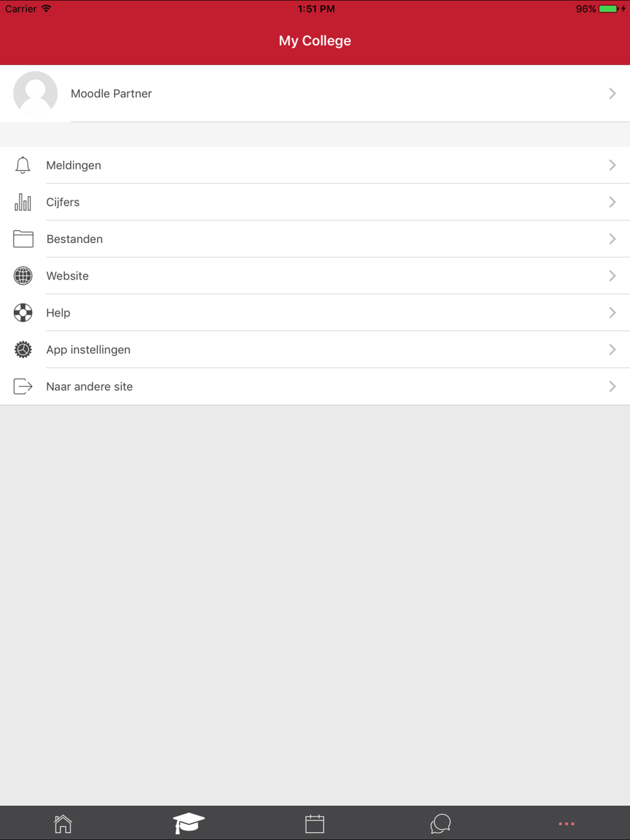Expand the Meldingen row chevron
630x840 pixels.
(x=612, y=165)
